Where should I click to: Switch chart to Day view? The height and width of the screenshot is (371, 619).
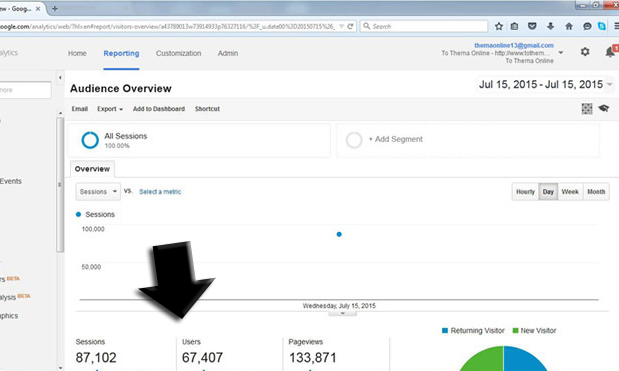548,192
